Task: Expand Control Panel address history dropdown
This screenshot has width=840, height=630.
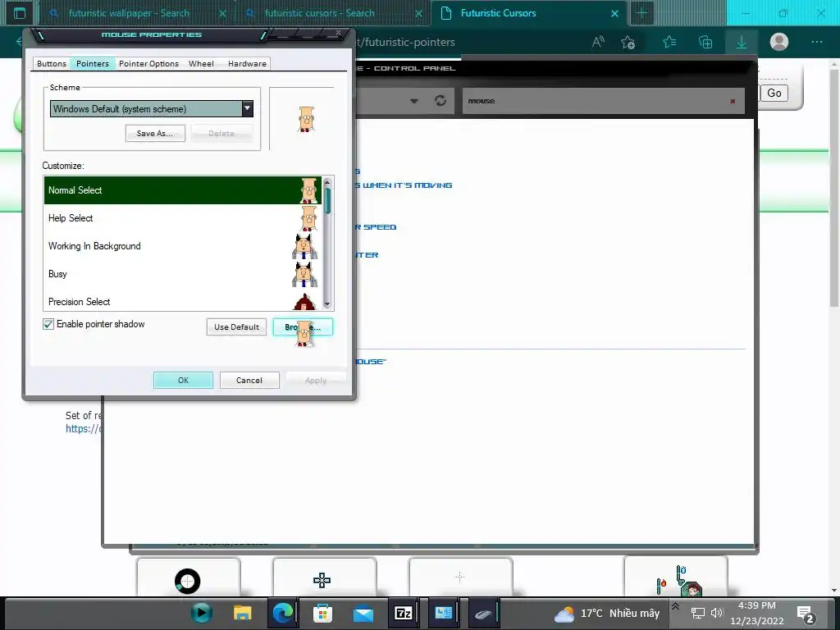Action: click(413, 101)
